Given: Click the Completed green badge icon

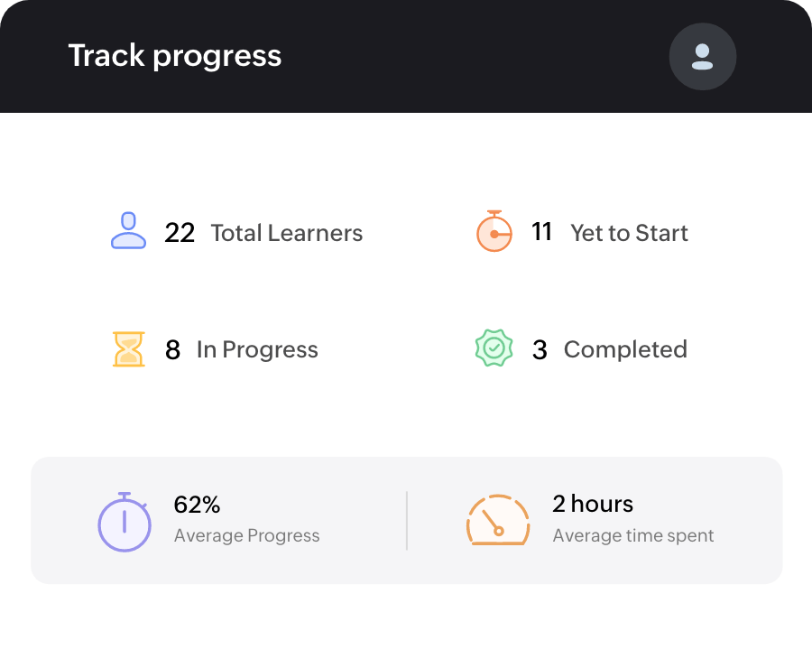Looking at the screenshot, I should [x=493, y=349].
